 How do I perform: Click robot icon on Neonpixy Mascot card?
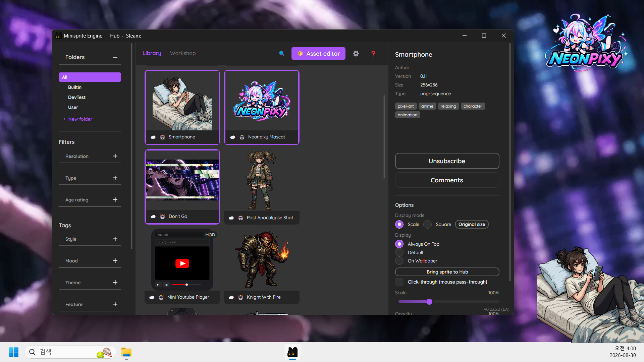point(242,137)
